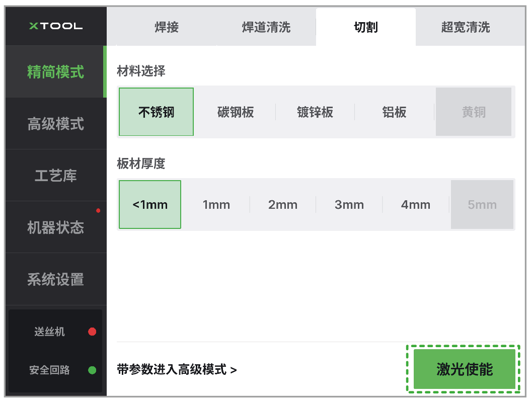Click the xTool logo
The height and width of the screenshot is (403, 532).
(x=56, y=26)
